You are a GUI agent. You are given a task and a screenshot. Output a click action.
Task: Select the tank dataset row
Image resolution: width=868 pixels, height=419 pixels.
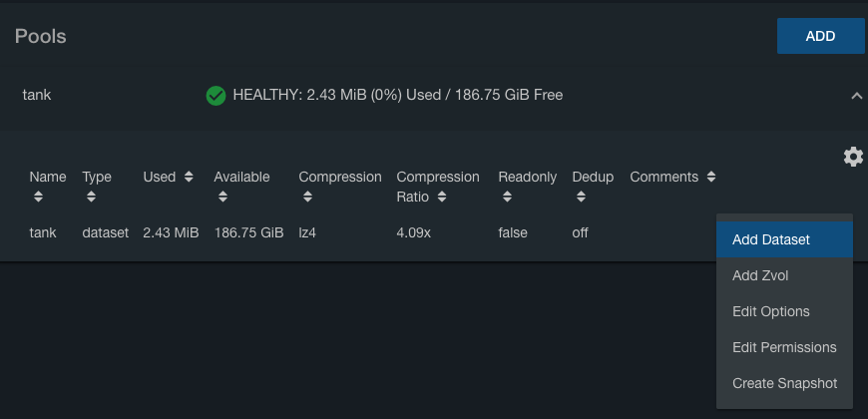(43, 232)
